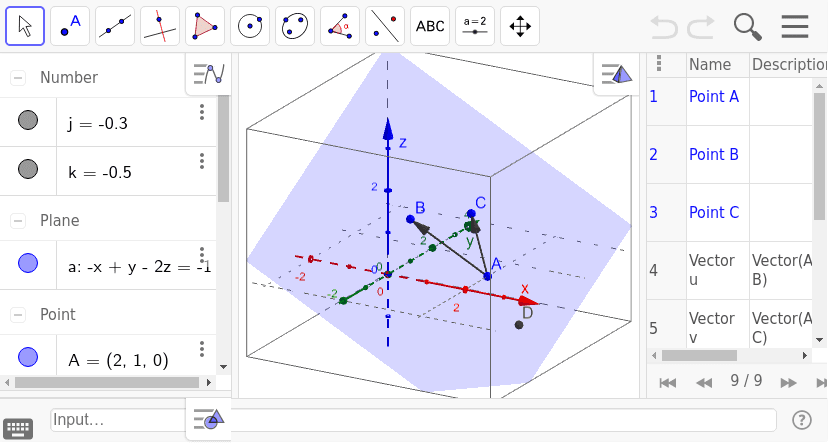Toggle visibility of point A
This screenshot has height=443, width=829.
click(28, 357)
